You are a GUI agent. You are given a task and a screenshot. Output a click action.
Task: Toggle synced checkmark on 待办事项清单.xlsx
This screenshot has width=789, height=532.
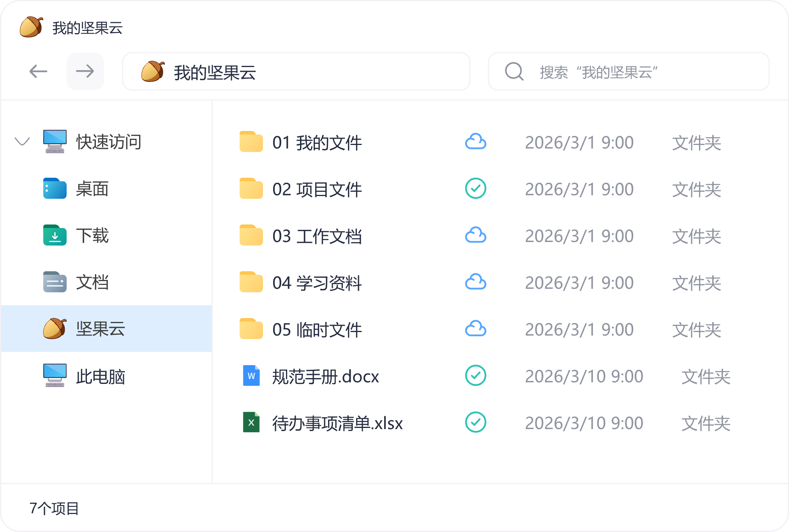coord(475,422)
